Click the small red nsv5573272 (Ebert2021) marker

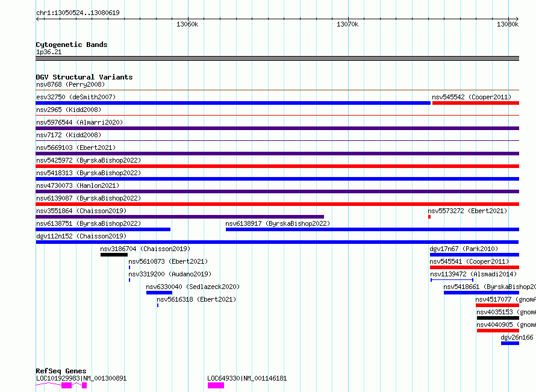tap(429, 217)
